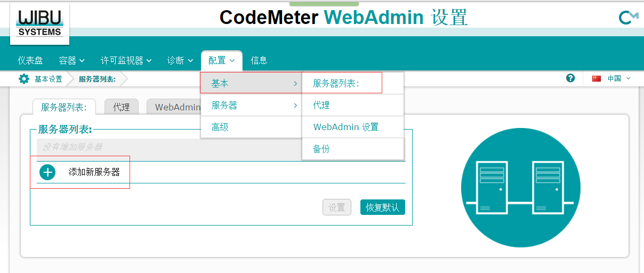Switch to the WebAdmin tab
The image size is (644, 273).
(174, 107)
